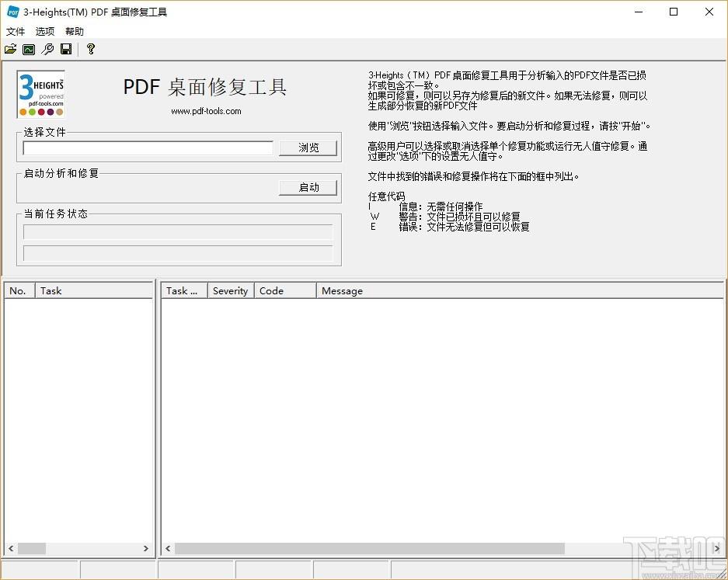
Task: Click the start analysis monitor toolbar icon
Action: 29,49
